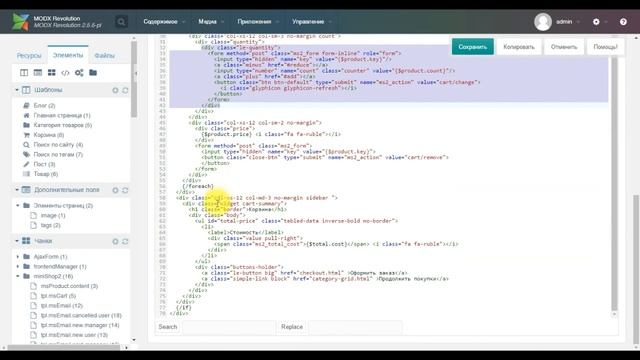
Task: Click the New Snippet code-brackets icon
Action: click(65, 73)
